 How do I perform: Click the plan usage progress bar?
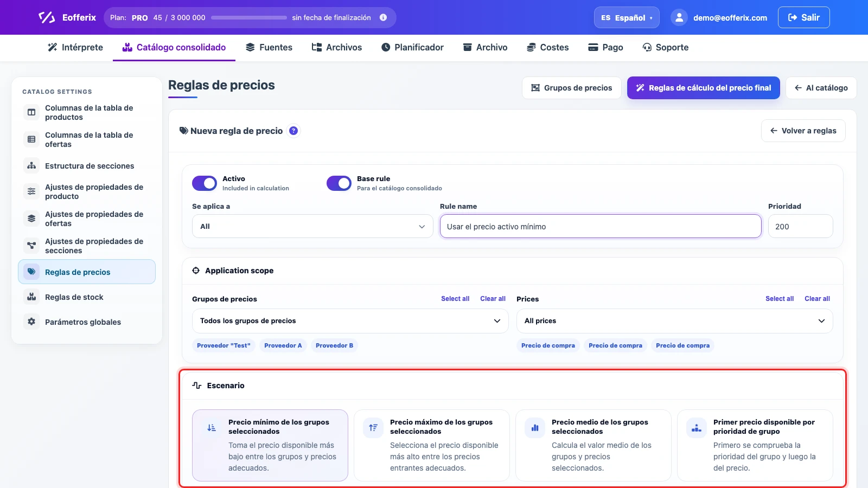click(249, 17)
